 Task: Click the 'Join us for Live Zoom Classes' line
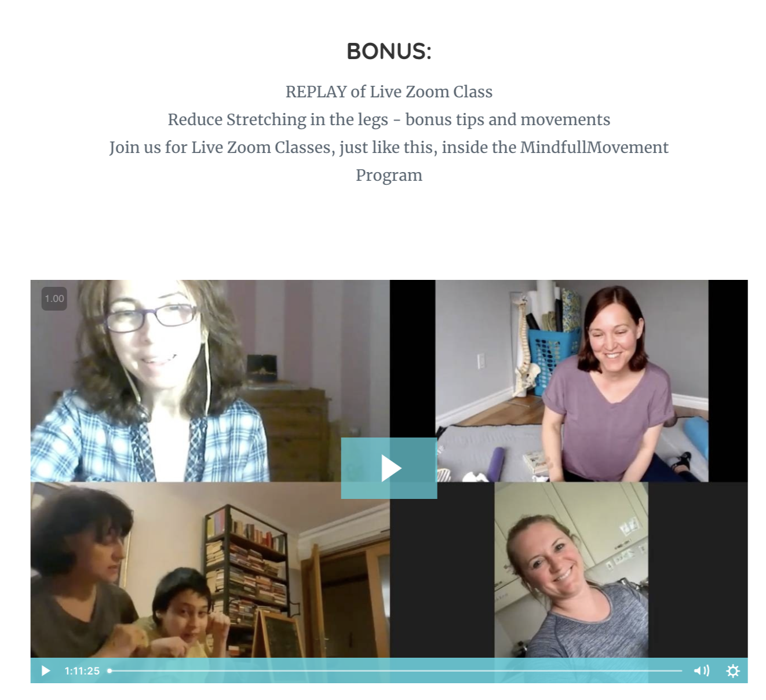pos(389,147)
